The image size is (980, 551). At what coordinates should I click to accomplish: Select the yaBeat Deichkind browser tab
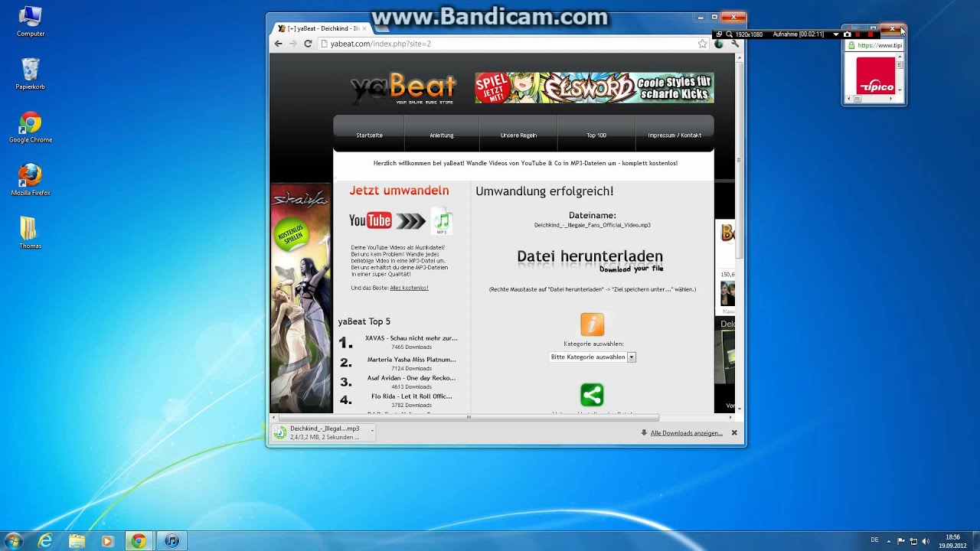point(322,28)
